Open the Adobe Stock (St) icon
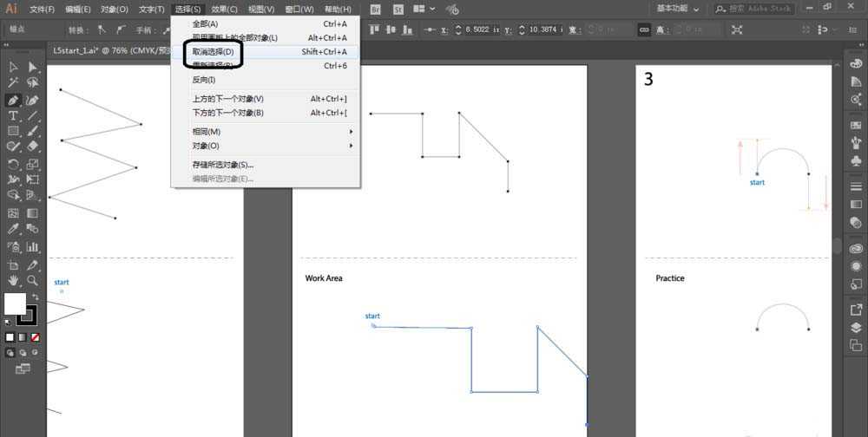 (398, 9)
